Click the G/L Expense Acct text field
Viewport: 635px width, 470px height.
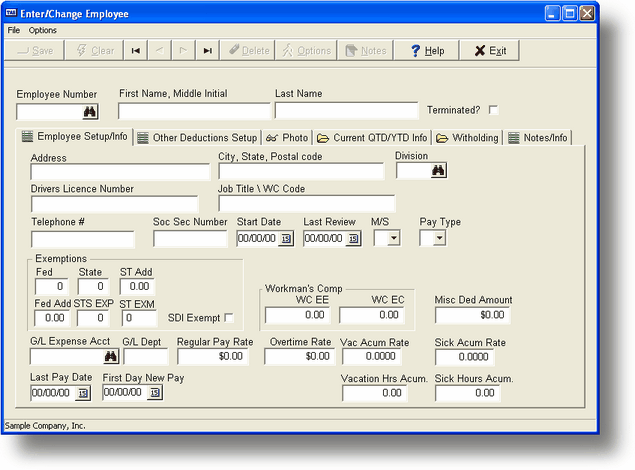click(x=67, y=357)
